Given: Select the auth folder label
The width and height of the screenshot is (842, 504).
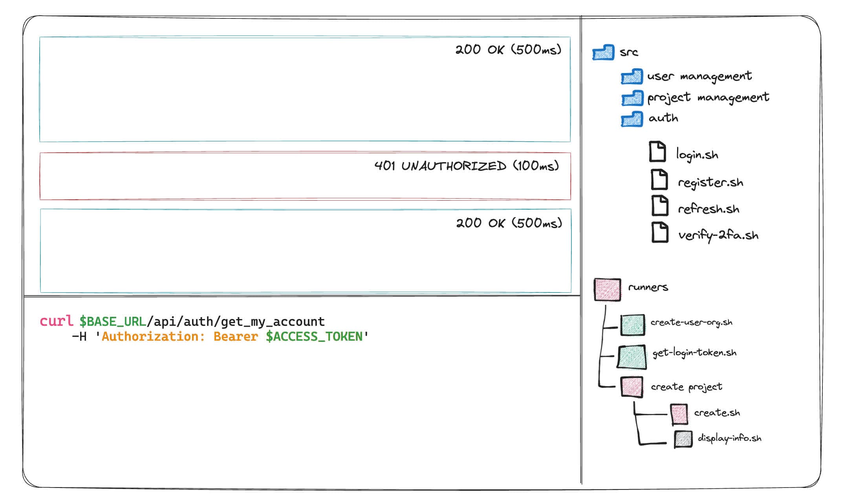Looking at the screenshot, I should tap(663, 118).
